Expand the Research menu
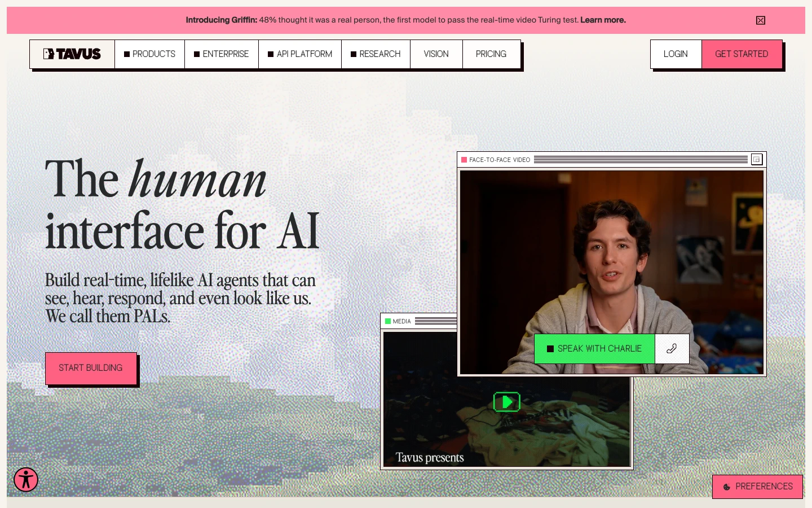Viewport: 812px width, 508px height. pyautogui.click(x=376, y=54)
